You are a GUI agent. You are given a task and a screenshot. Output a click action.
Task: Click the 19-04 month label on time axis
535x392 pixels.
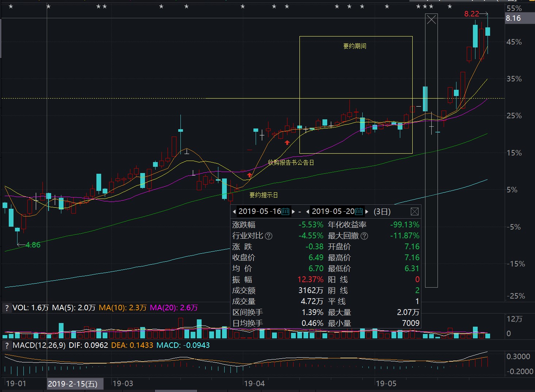254,384
